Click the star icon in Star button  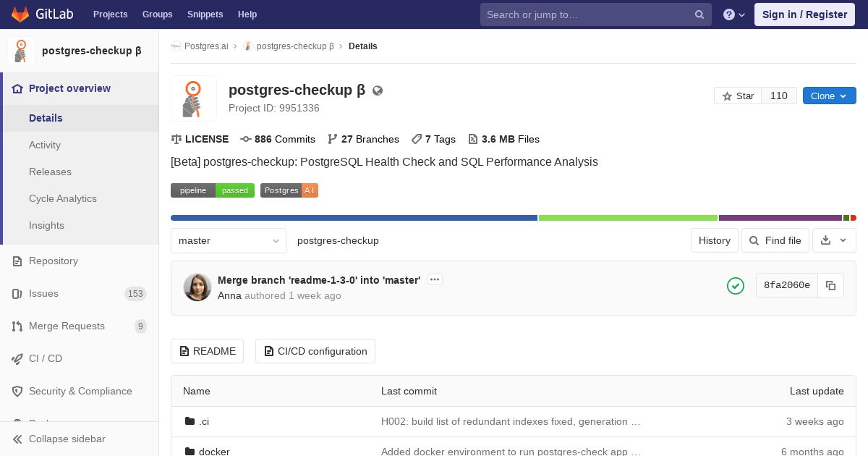click(x=728, y=96)
